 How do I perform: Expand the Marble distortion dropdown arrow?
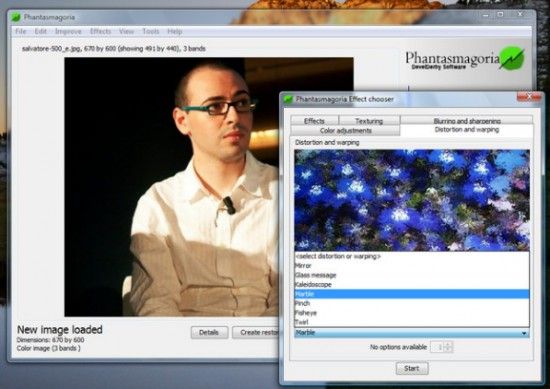click(x=524, y=333)
